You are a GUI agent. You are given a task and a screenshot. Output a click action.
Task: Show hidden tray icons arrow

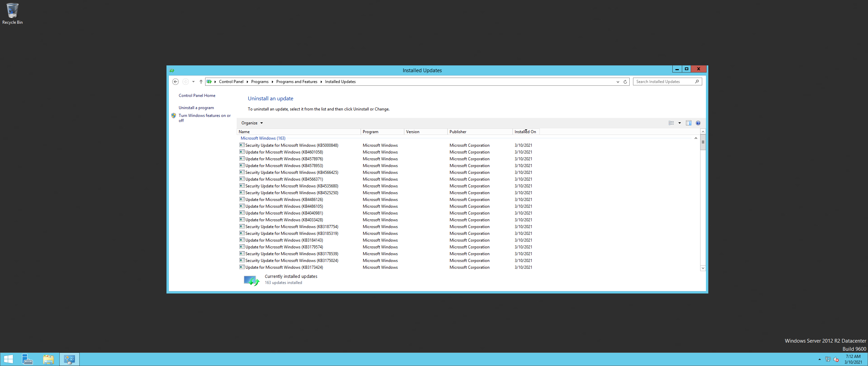click(820, 359)
